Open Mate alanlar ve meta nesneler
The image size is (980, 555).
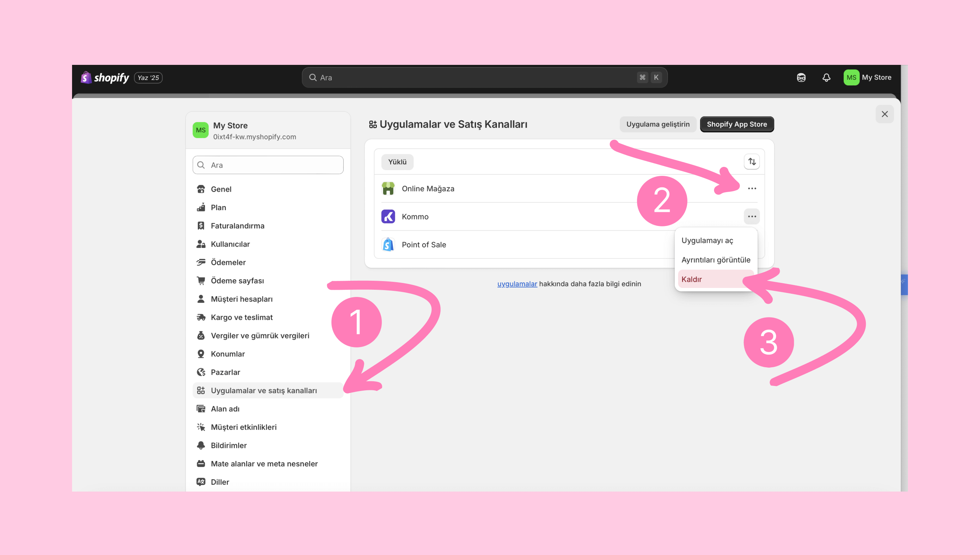268,463
